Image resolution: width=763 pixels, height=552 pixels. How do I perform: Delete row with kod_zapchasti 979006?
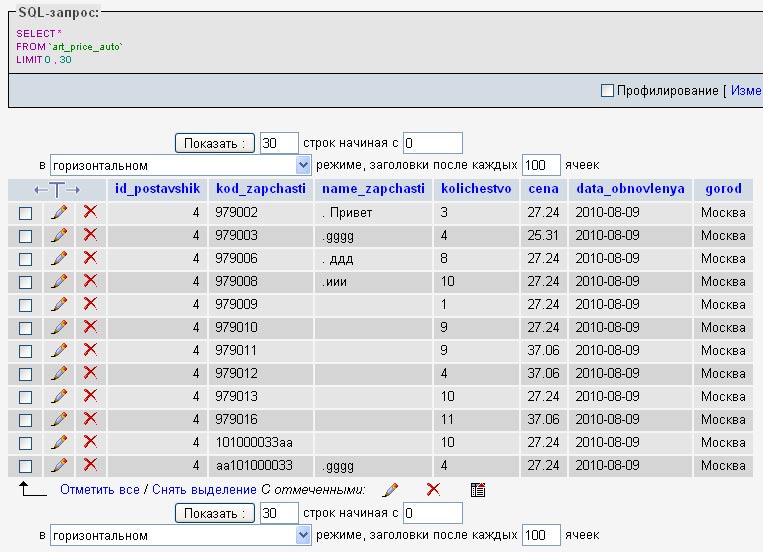pyautogui.click(x=90, y=258)
